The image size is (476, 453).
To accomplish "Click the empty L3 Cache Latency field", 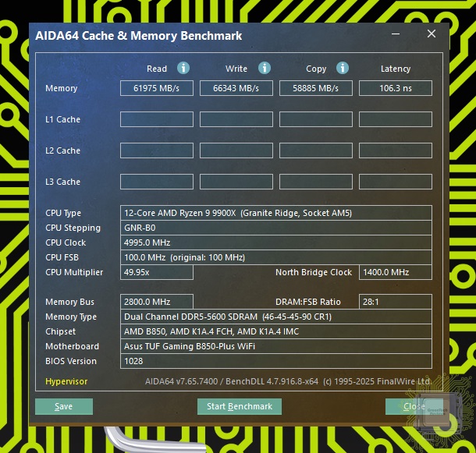I will [396, 182].
